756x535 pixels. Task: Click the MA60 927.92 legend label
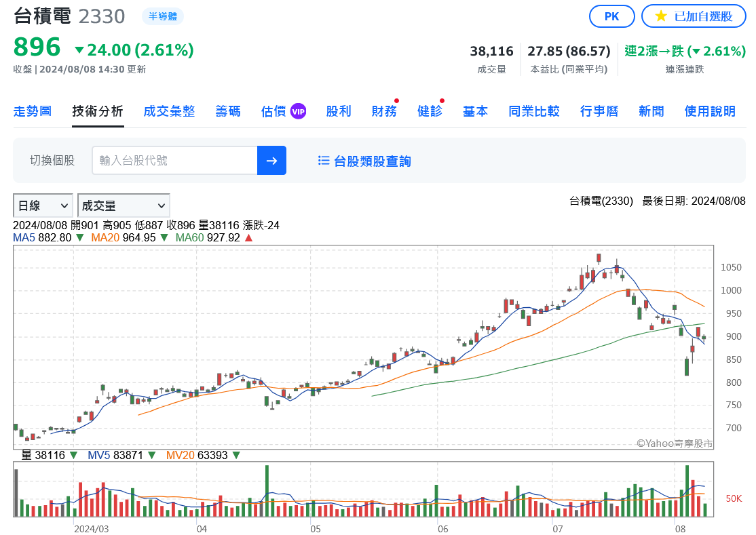pyautogui.click(x=208, y=238)
